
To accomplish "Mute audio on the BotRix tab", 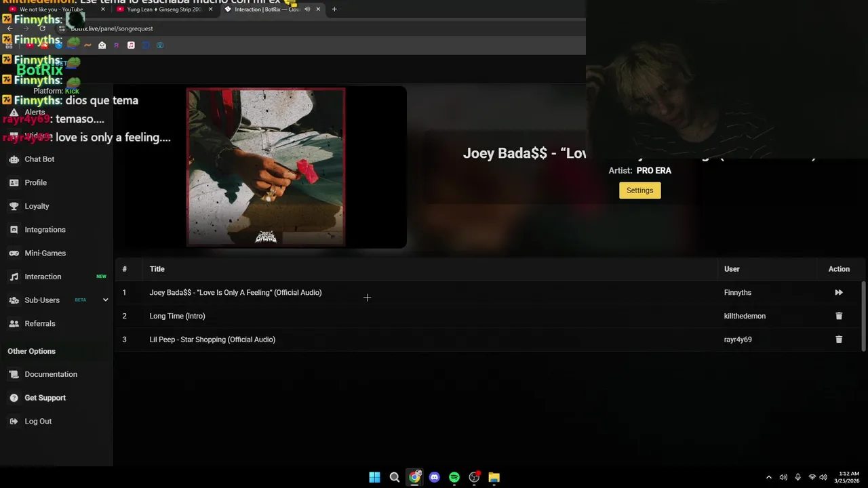I will [307, 9].
